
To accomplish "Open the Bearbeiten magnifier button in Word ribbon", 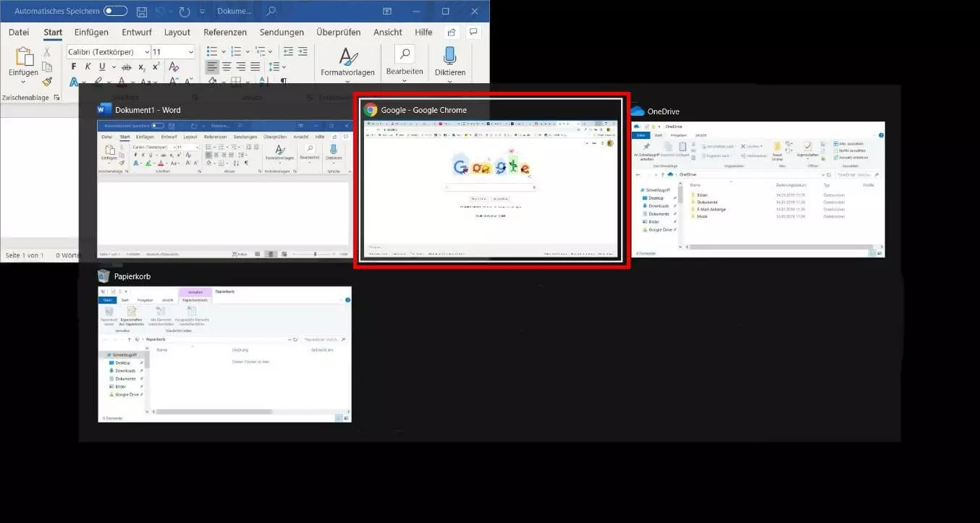I will tap(405, 61).
